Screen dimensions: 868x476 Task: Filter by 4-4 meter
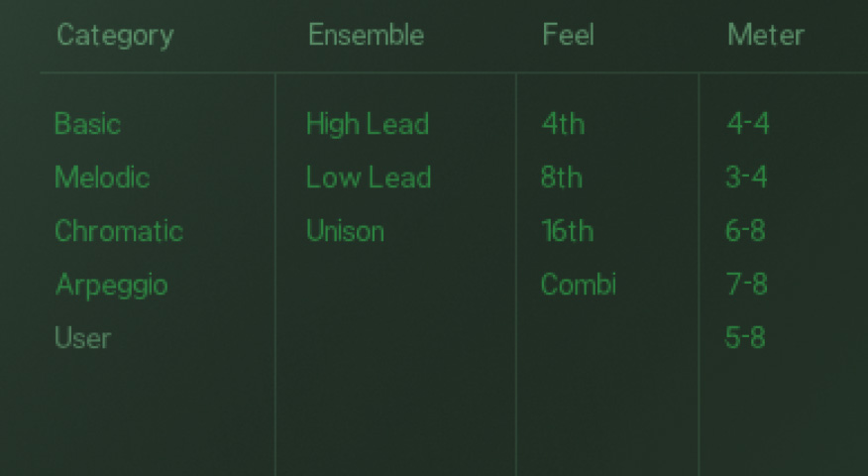pyautogui.click(x=747, y=125)
